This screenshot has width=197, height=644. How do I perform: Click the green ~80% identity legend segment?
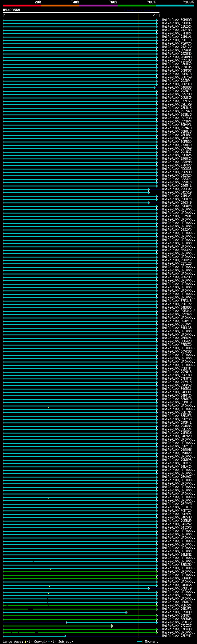pyautogui.click(x=137, y=6)
